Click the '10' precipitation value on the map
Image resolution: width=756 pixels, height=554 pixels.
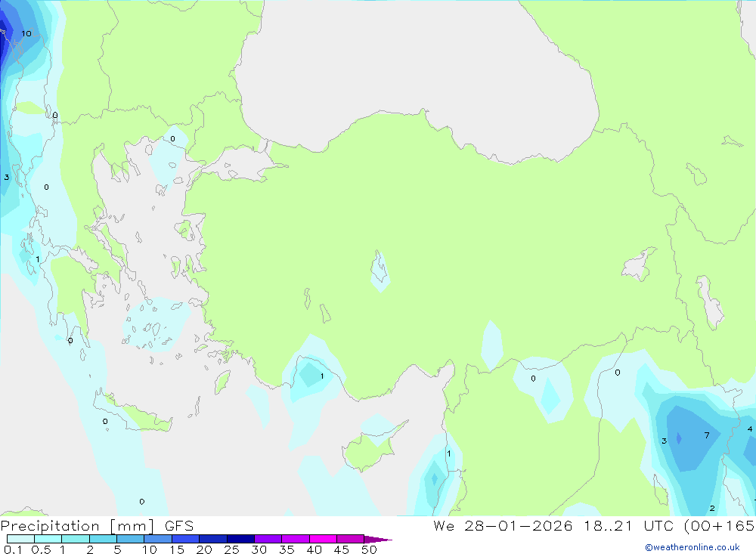(x=26, y=33)
